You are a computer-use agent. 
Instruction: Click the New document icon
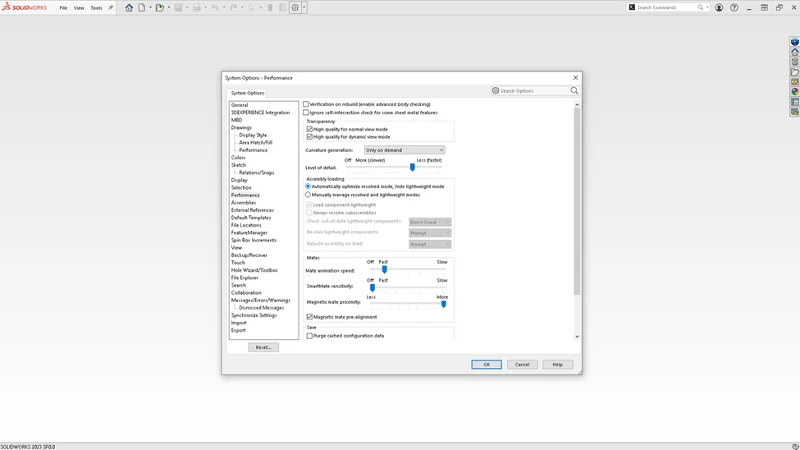coord(141,8)
